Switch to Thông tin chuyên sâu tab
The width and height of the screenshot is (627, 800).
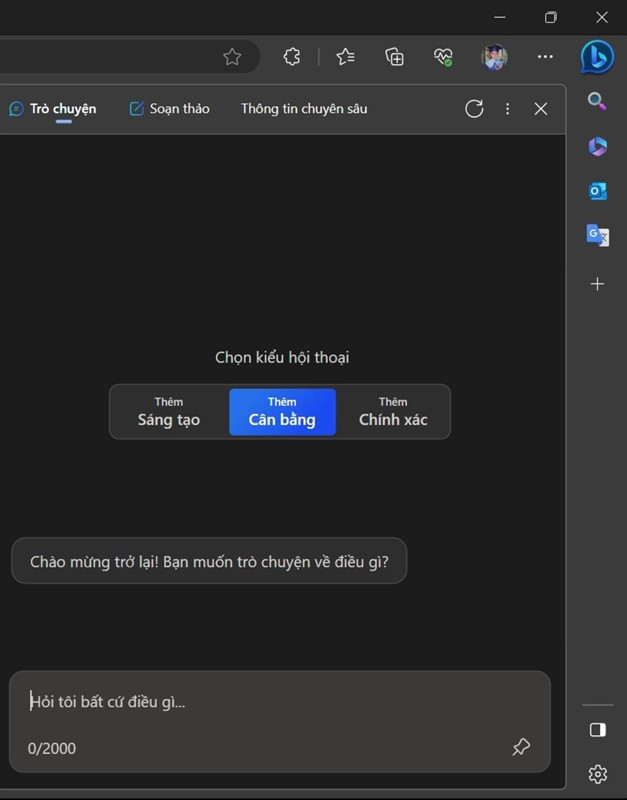point(304,109)
